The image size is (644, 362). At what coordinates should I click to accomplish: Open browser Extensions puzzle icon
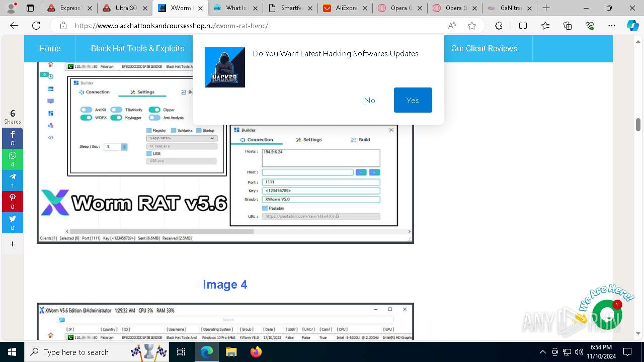[499, 26]
